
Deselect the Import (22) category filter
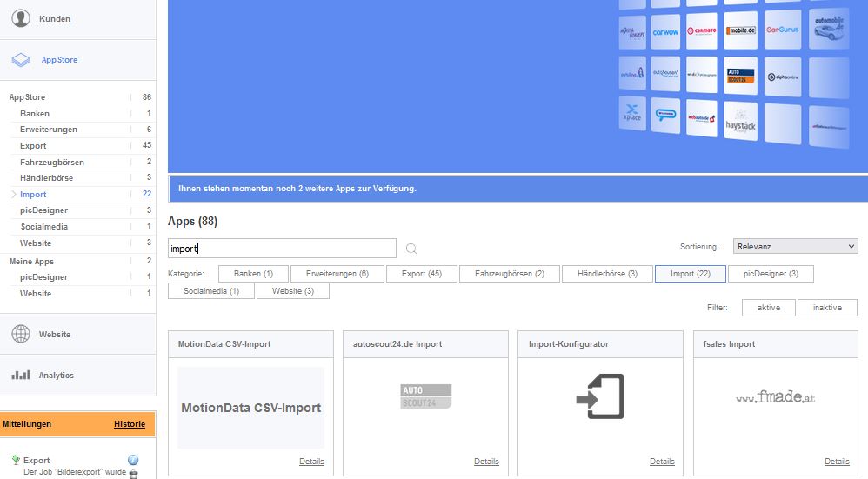click(x=691, y=274)
